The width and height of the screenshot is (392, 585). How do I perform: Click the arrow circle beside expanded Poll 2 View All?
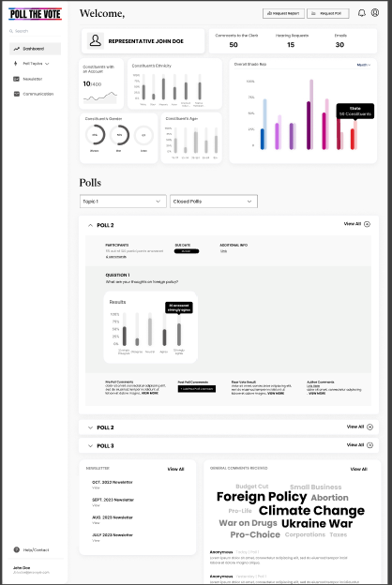click(x=367, y=224)
